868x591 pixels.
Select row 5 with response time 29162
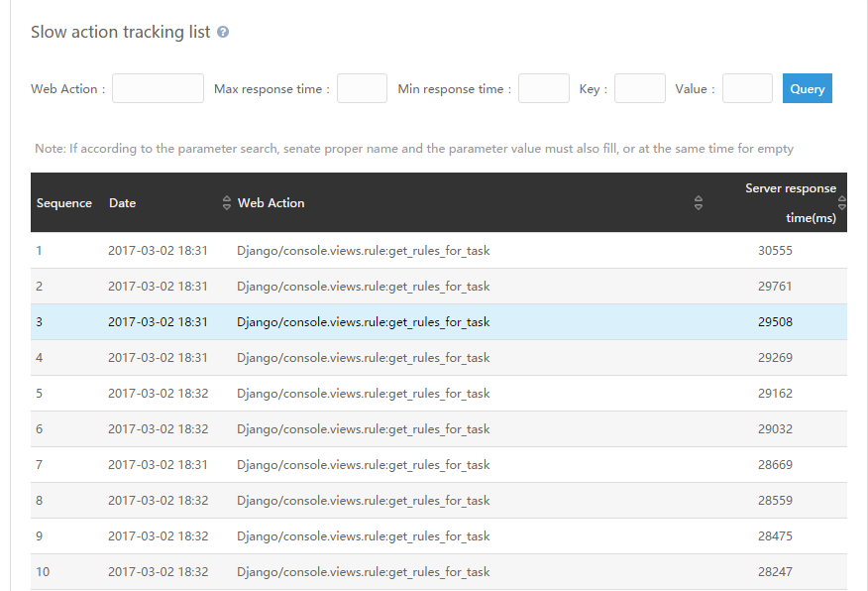[x=774, y=394]
